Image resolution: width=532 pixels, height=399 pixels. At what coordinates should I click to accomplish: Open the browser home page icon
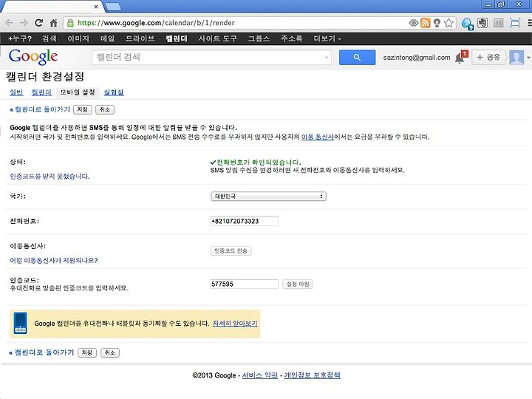point(54,23)
